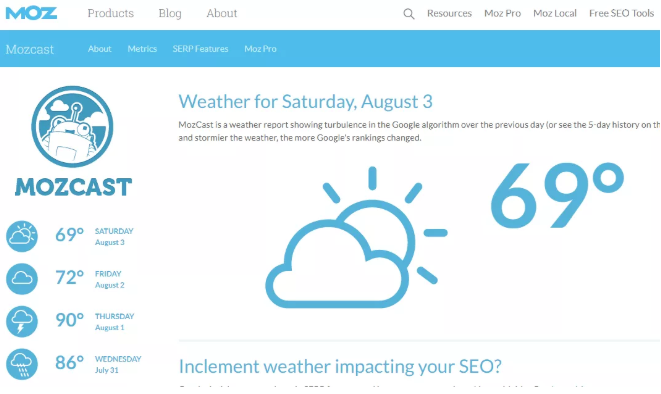
Task: Select Thursday thunderstorm weather icon
Action: [22, 322]
